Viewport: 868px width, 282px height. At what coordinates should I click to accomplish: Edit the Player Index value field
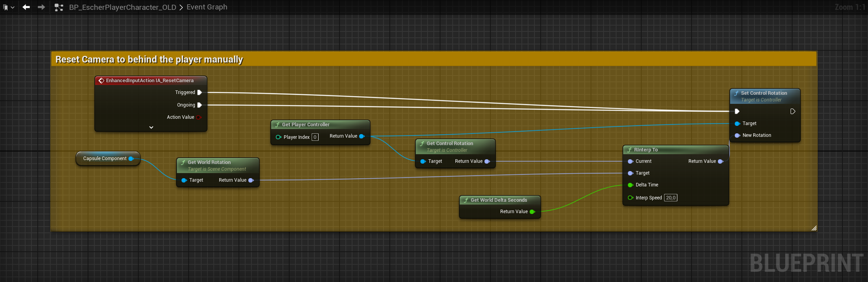(x=315, y=137)
